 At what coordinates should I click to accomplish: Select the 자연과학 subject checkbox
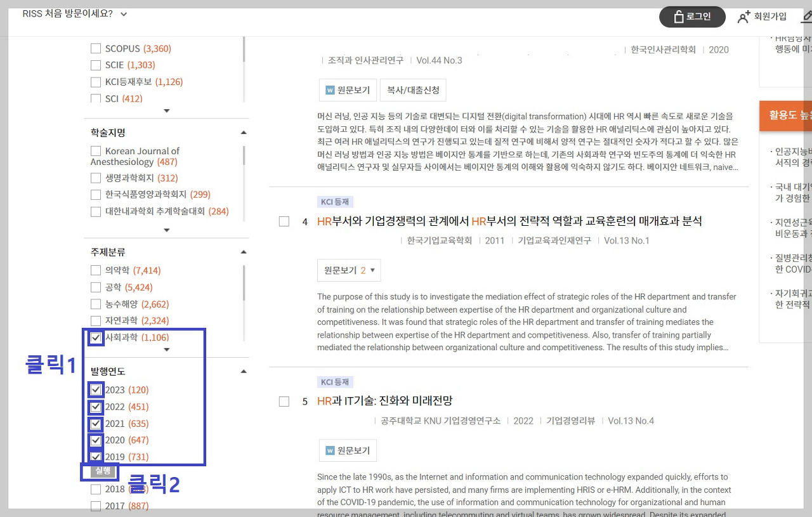tap(96, 320)
